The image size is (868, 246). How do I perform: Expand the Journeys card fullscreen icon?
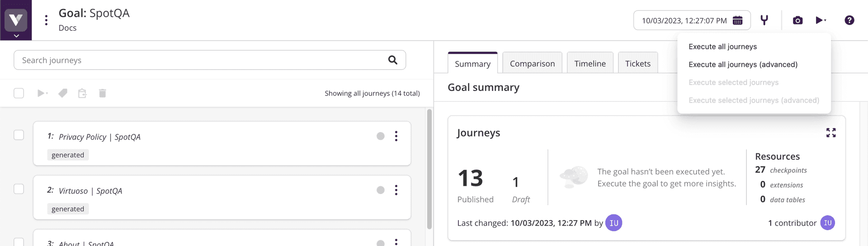tap(830, 132)
